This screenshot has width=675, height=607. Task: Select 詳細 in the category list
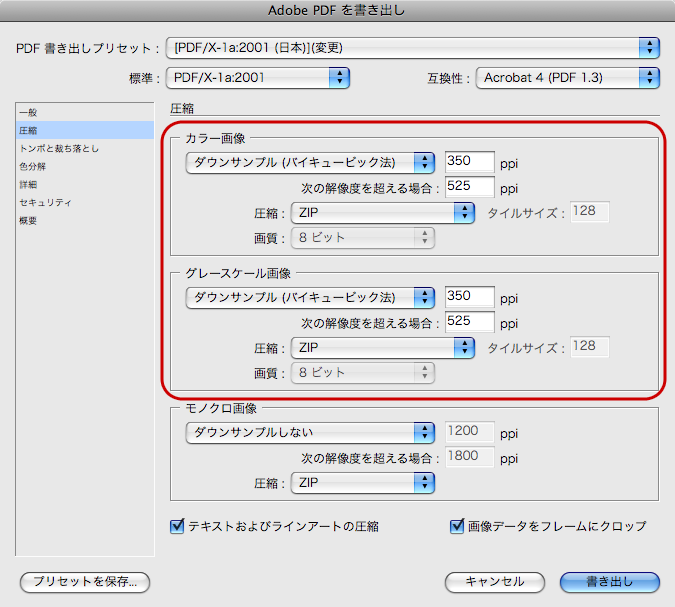pyautogui.click(x=85, y=185)
